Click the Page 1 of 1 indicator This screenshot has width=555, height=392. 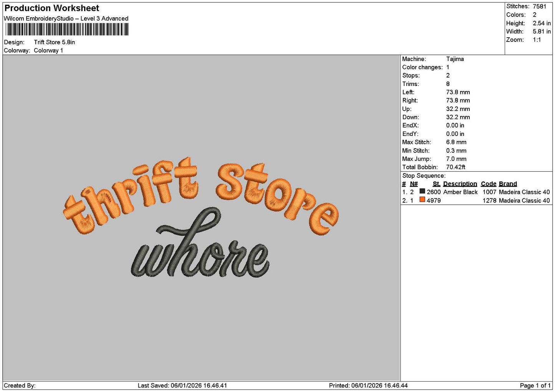[535, 385]
